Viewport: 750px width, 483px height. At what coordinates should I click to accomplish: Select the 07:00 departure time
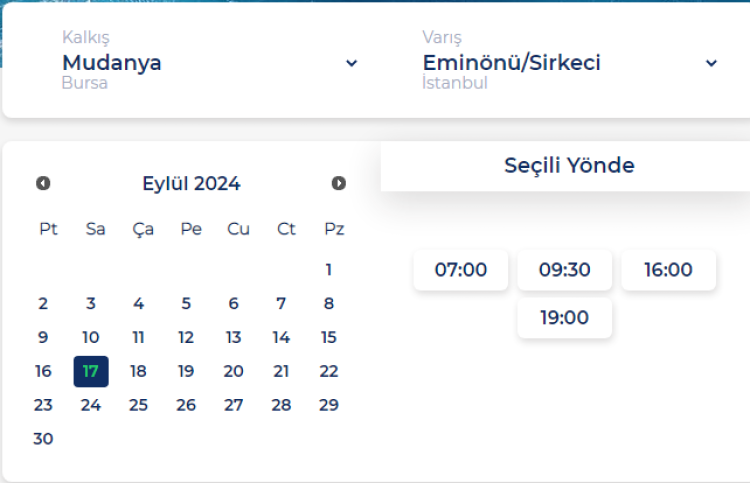tap(461, 270)
